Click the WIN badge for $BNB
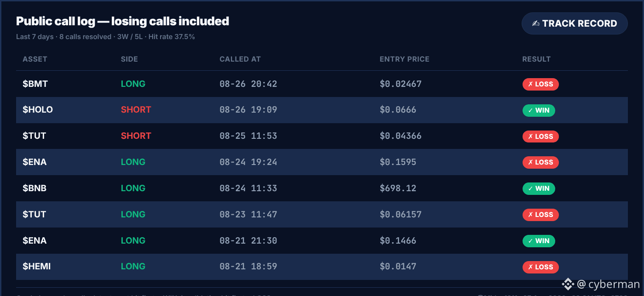The image size is (644, 296). (539, 188)
